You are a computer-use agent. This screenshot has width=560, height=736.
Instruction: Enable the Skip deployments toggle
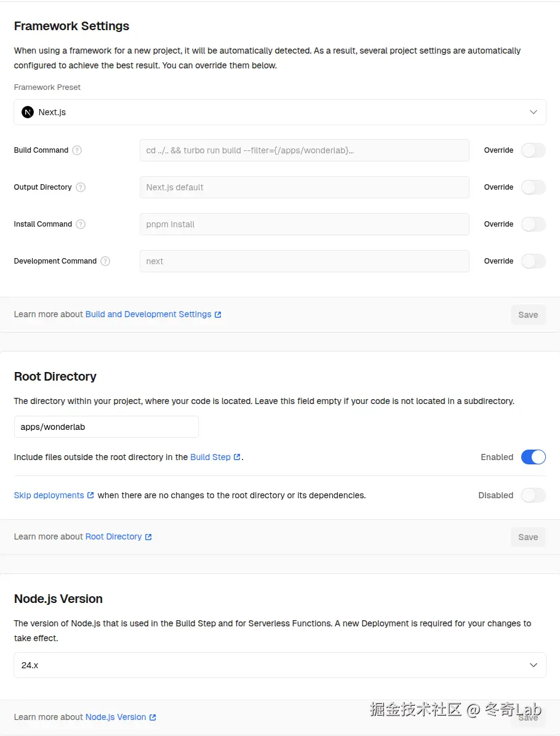tap(533, 495)
